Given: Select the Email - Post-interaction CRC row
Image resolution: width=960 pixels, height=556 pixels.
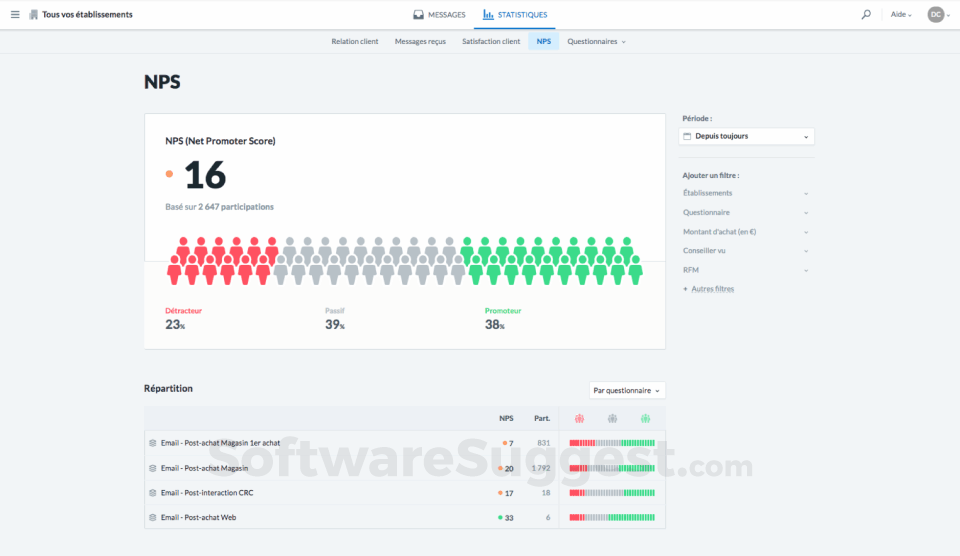Looking at the screenshot, I should click(405, 492).
